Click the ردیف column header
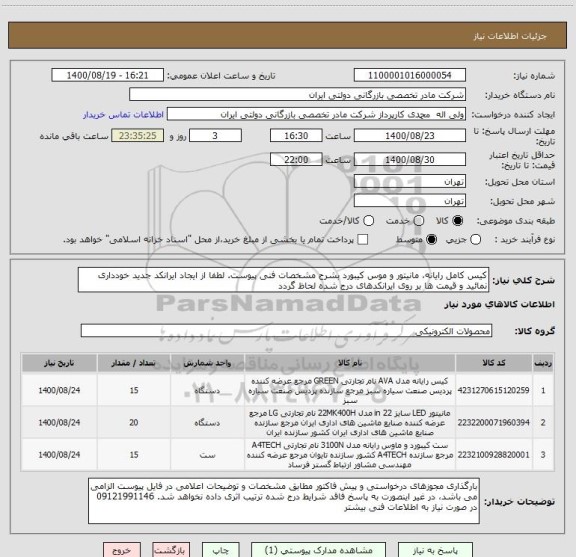576x557 pixels. point(543,363)
